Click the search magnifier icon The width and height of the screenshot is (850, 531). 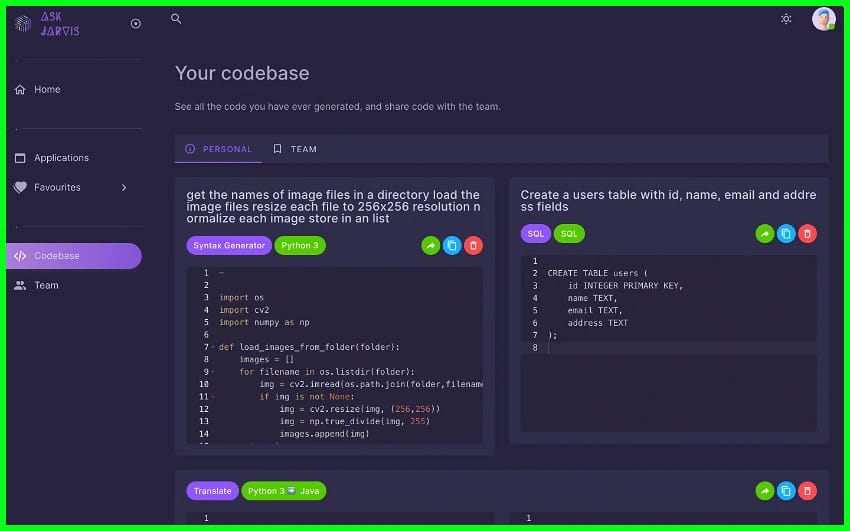click(176, 19)
